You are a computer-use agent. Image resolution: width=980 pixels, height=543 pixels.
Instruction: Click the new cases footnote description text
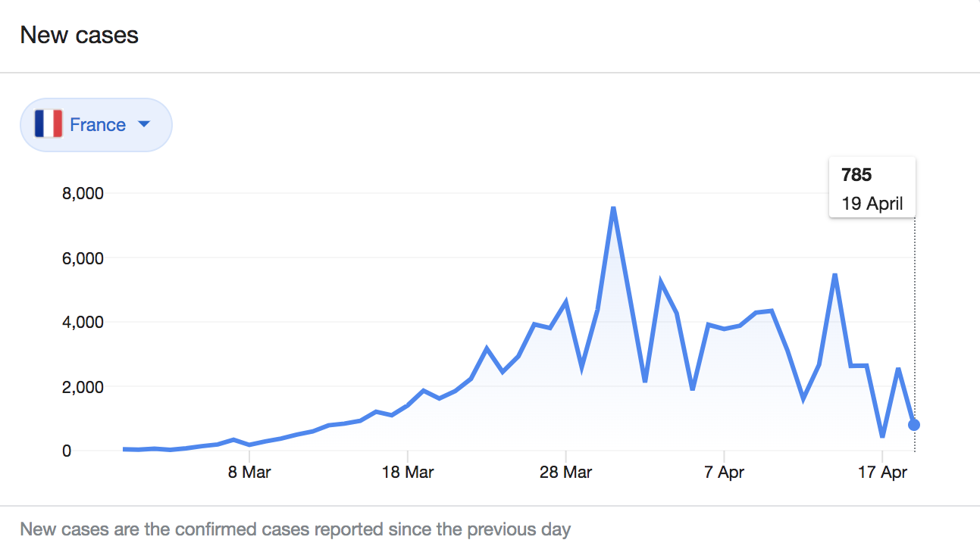pyautogui.click(x=295, y=529)
